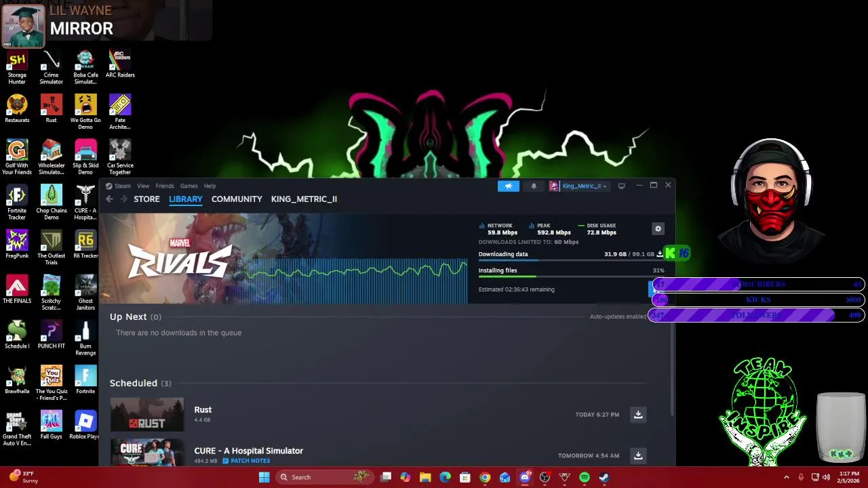Click 'Estimated 02:36:43 remaining' text
Viewport: 868px width, 488px height.
click(x=517, y=289)
